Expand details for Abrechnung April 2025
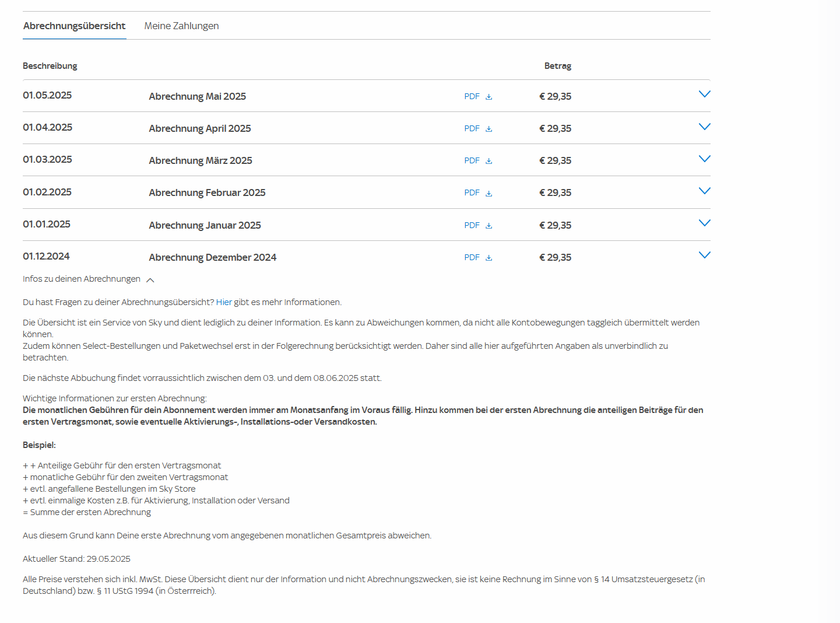This screenshot has height=623, width=840. pos(704,127)
